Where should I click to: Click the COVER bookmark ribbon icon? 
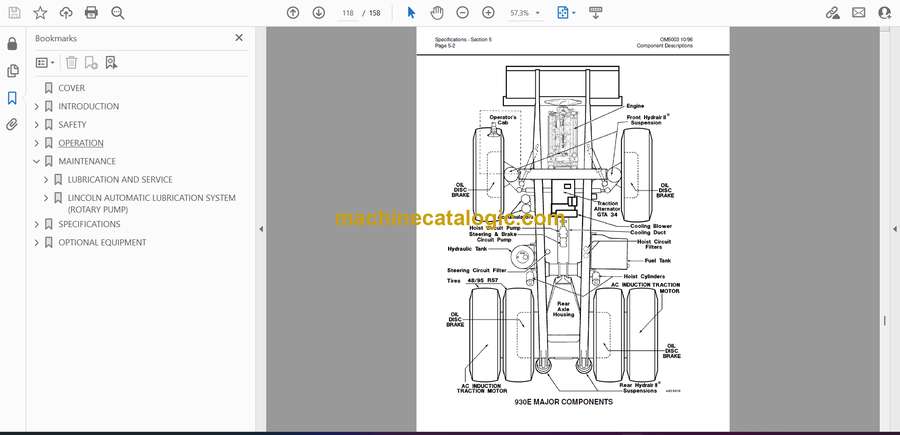(49, 88)
